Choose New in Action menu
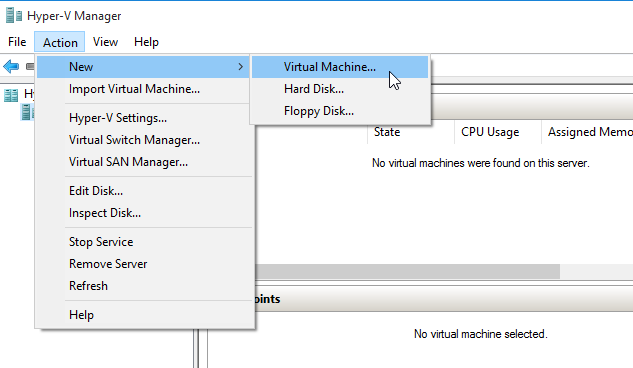This screenshot has width=633, height=368. point(143,67)
